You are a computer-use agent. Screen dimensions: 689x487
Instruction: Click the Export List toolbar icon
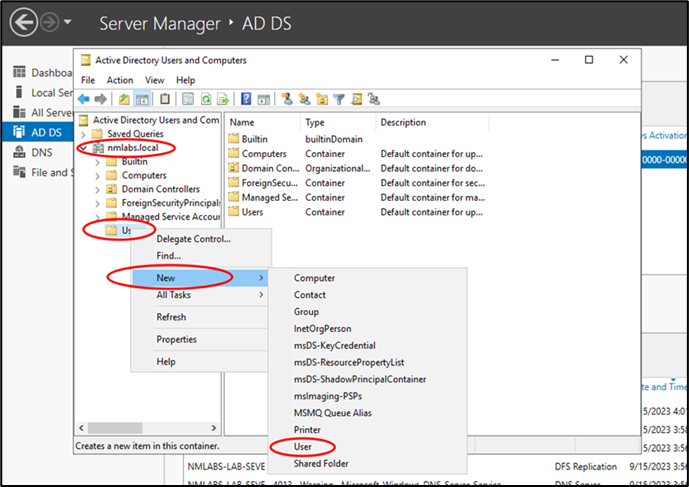pos(223,99)
